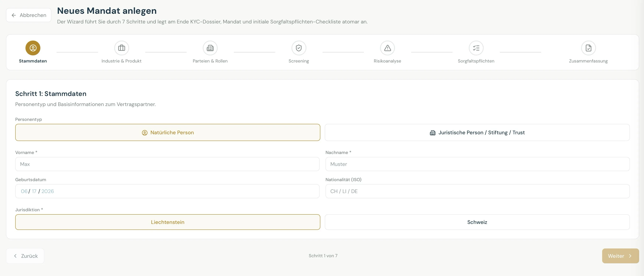Click the 'Schritt 1: Stammdaten' heading
The height and width of the screenshot is (276, 644).
[51, 94]
